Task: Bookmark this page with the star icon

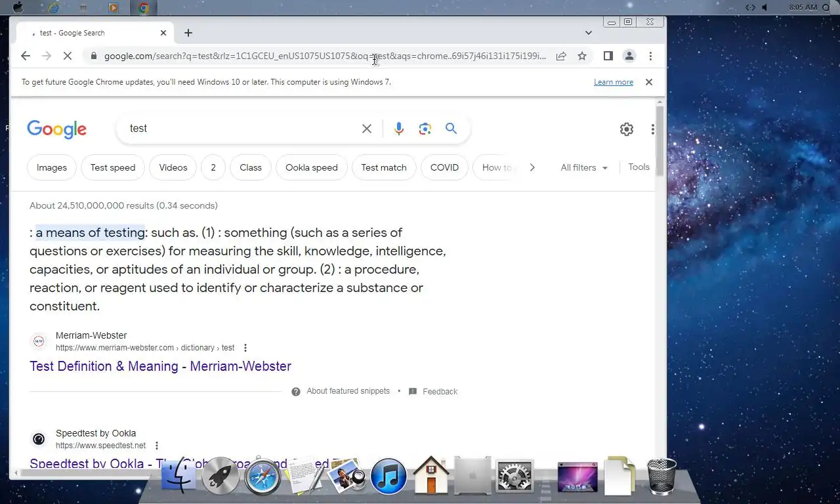Action: point(582,56)
